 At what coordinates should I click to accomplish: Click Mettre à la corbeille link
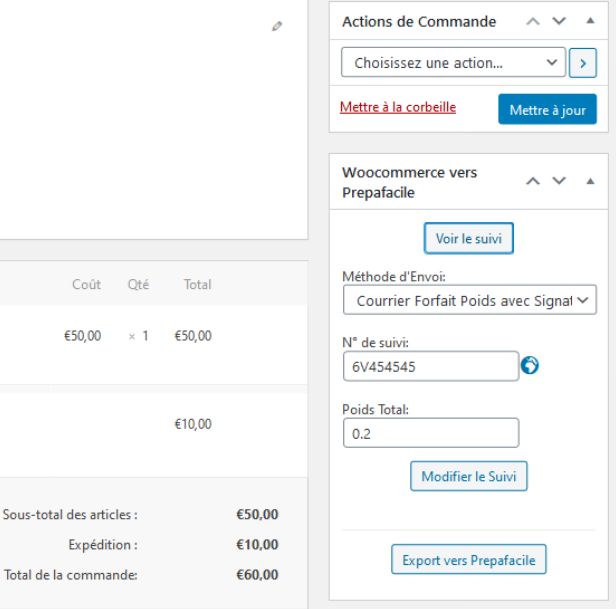tap(398, 107)
